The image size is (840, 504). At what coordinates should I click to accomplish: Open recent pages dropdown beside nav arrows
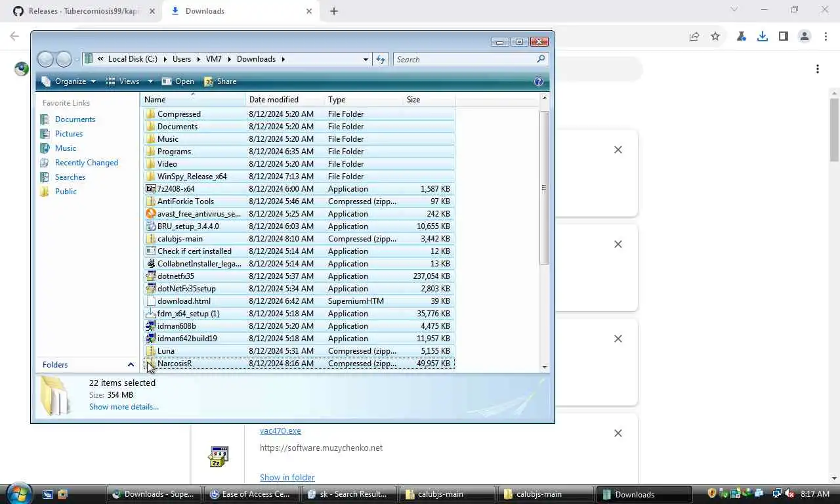pos(77,60)
